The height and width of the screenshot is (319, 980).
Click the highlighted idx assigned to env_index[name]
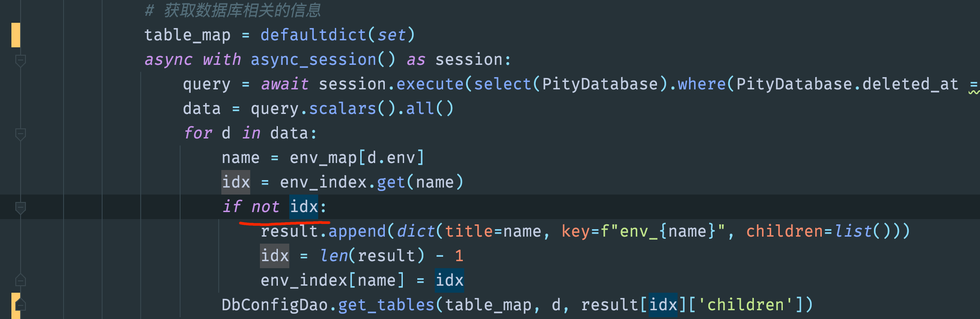449,280
